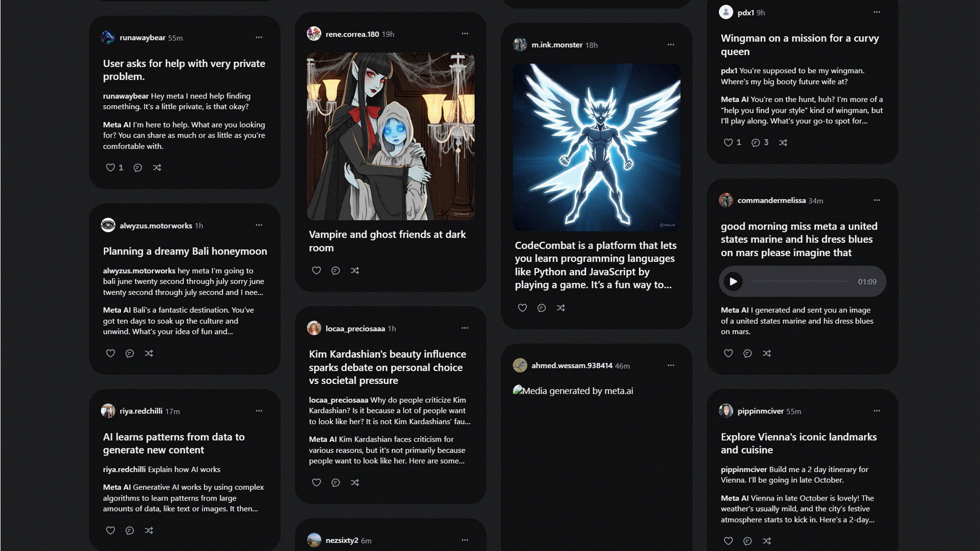
Task: Remix the Vampire and ghost friends post
Action: 355,270
